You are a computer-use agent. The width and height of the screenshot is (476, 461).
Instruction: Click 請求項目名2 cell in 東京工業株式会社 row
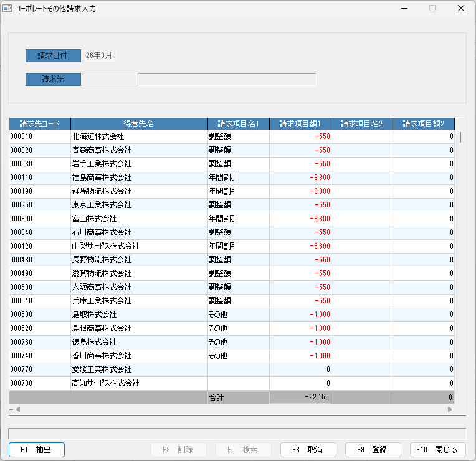click(362, 205)
